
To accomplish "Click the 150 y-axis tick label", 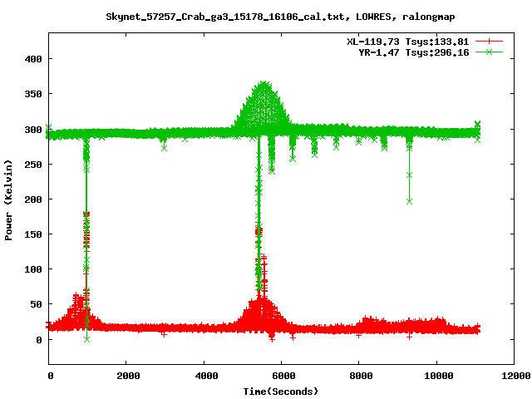I will (33, 234).
